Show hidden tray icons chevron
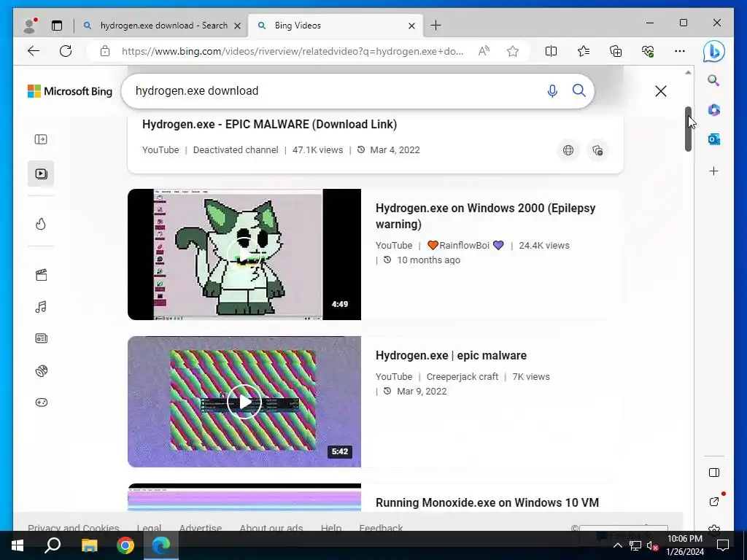 (x=617, y=545)
